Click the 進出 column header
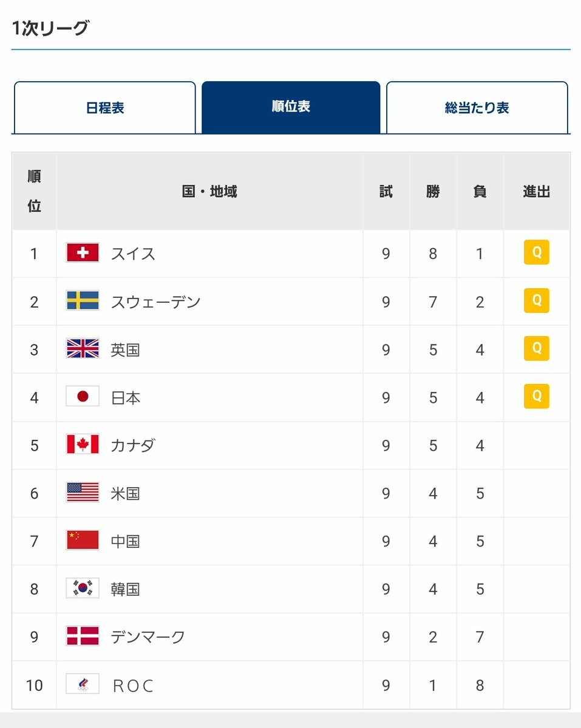The image size is (581, 728). tap(537, 192)
